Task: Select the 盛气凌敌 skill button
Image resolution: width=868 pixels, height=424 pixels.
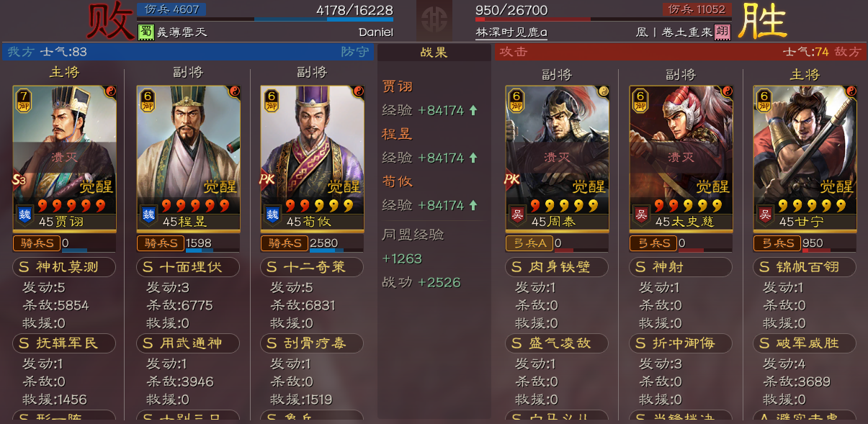Action: pyautogui.click(x=557, y=343)
